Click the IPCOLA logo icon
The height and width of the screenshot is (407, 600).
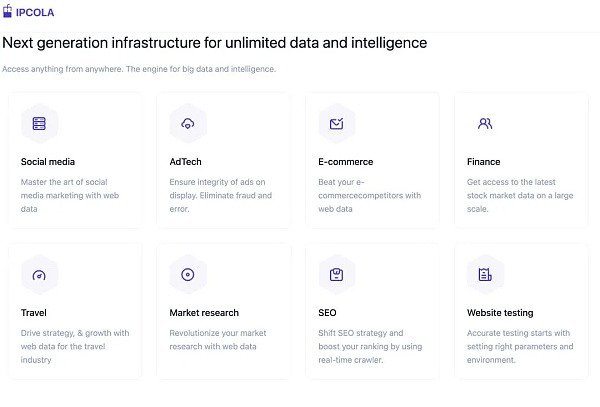pos(9,12)
